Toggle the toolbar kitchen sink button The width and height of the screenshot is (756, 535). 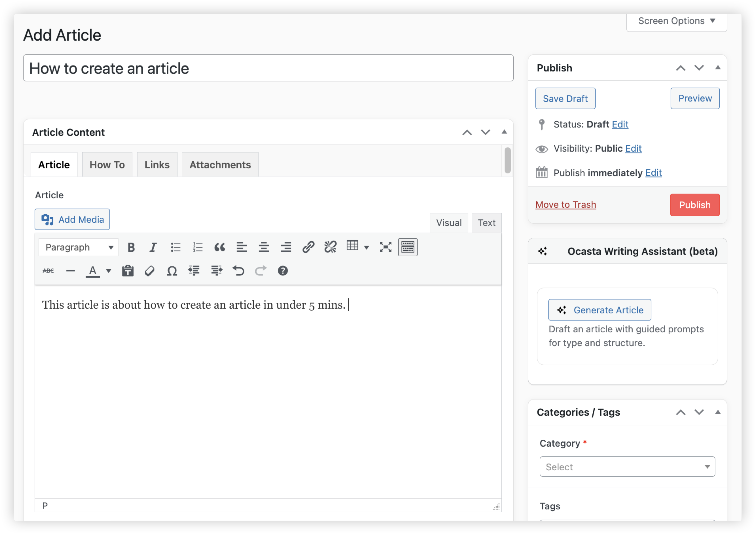tap(408, 247)
